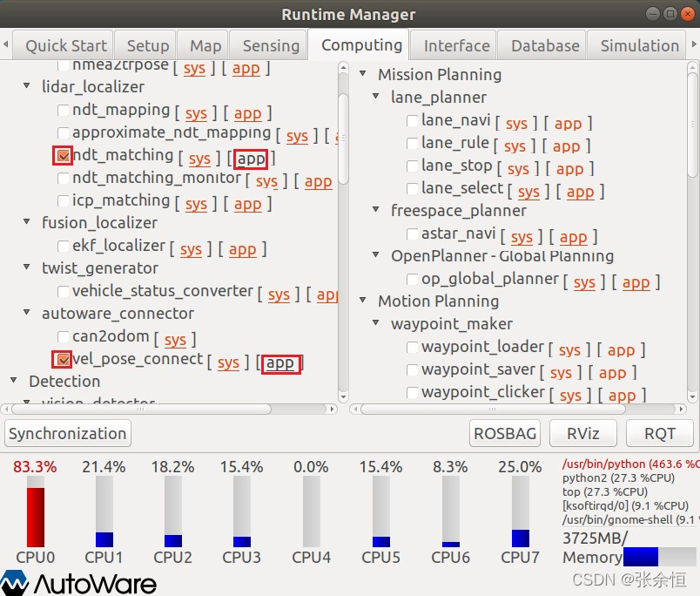Open app settings for vel_pose_connect

(280, 363)
